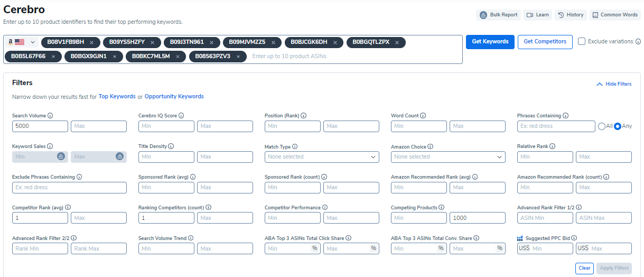
Task: Click Amazon Choice info icon
Action: (431, 146)
